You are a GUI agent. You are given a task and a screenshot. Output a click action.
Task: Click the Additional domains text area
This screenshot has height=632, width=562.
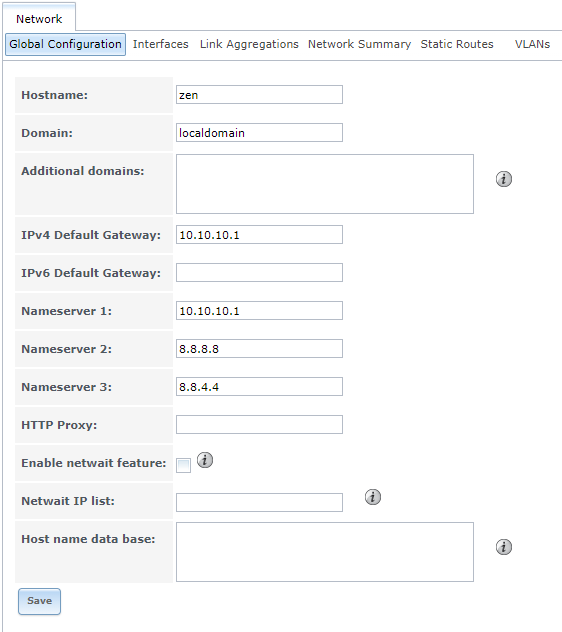(x=325, y=184)
